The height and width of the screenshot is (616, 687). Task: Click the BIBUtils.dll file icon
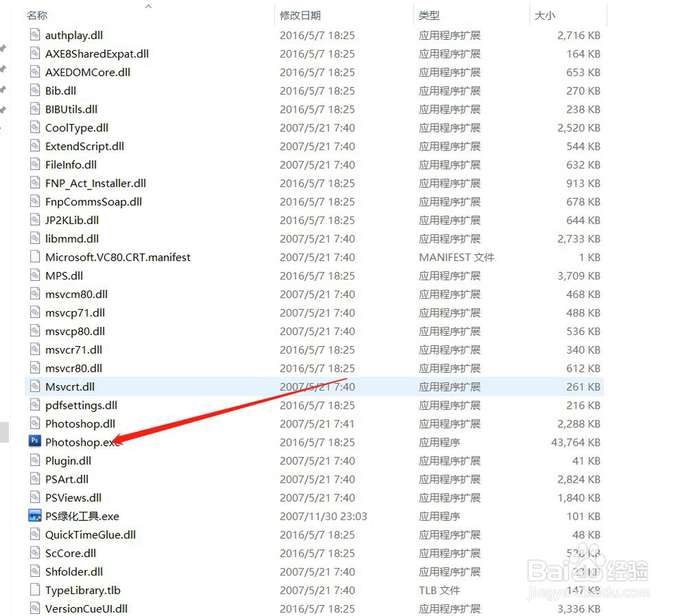35,109
